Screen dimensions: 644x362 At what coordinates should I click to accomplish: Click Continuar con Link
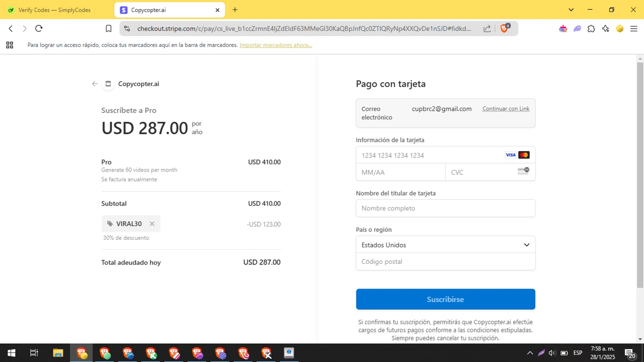pyautogui.click(x=506, y=109)
